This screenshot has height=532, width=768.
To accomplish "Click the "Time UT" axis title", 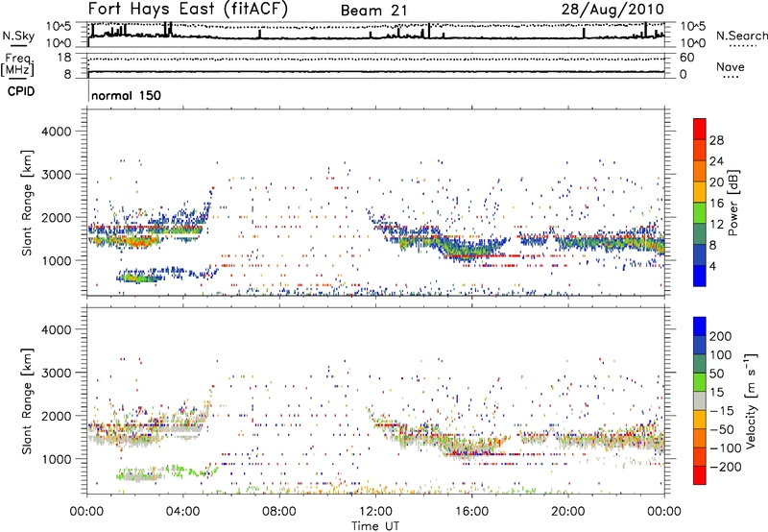I will (375, 526).
